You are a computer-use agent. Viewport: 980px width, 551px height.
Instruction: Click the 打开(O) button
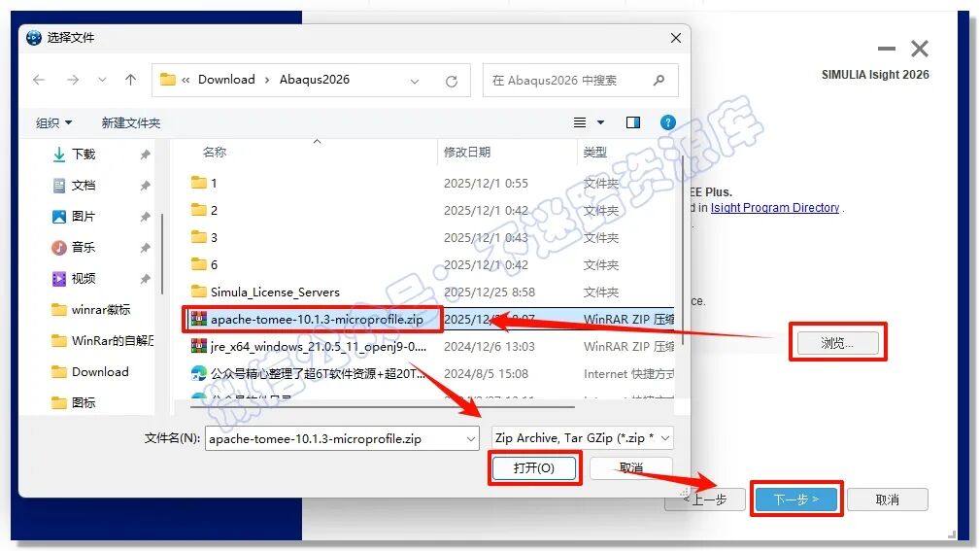click(534, 467)
